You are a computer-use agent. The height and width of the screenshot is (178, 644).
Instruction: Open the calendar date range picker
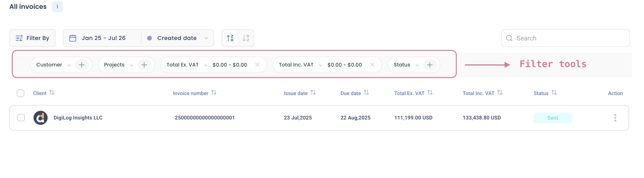pyautogui.click(x=73, y=38)
